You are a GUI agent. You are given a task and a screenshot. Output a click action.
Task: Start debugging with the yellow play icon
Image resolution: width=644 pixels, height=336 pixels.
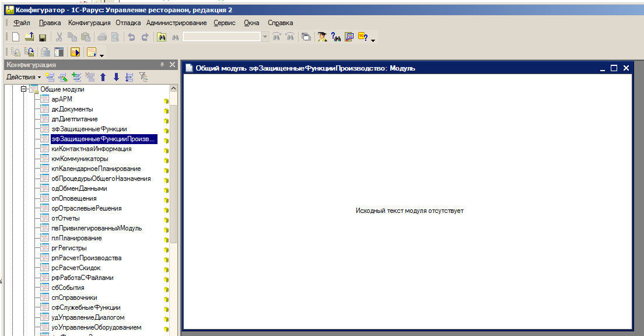pos(75,52)
